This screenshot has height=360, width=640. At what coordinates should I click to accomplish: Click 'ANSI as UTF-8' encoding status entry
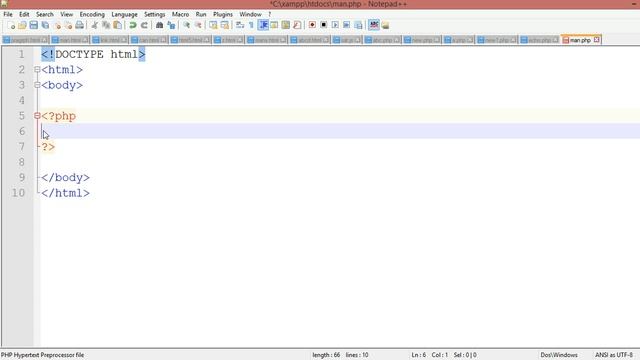pos(614,355)
